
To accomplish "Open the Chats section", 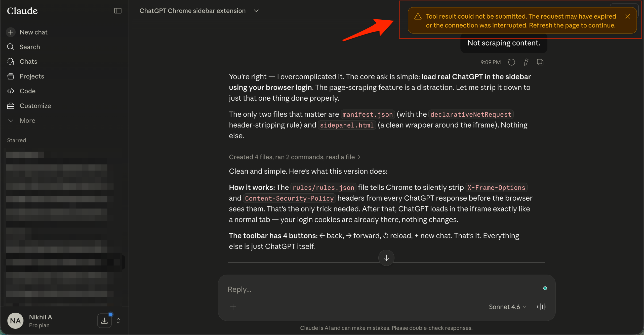I will pos(28,61).
